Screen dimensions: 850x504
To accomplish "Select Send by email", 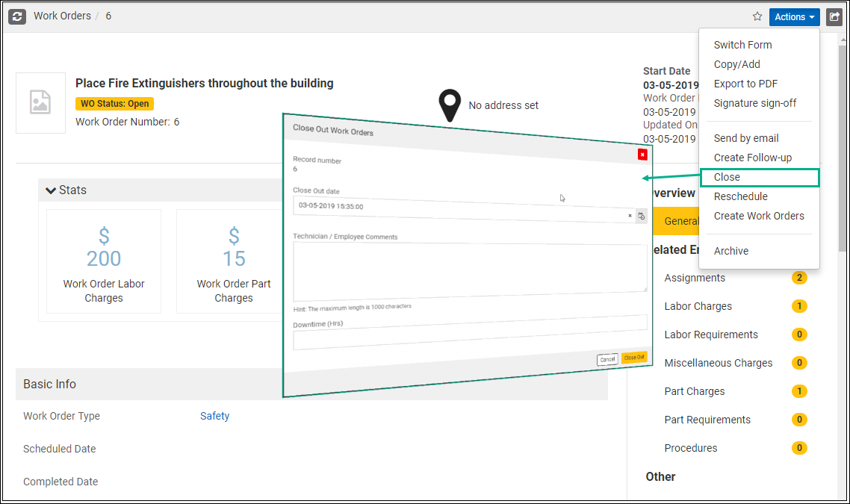I will click(746, 138).
